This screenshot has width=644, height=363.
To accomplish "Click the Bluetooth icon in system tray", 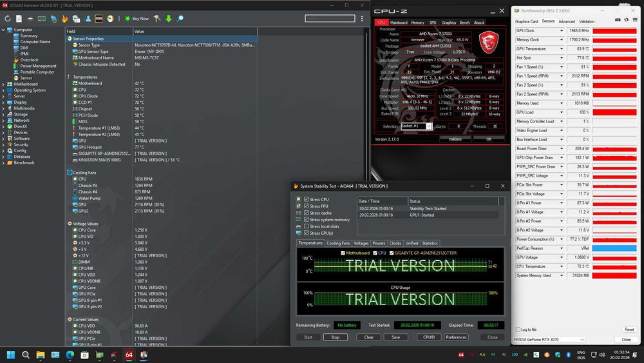I will click(569, 355).
